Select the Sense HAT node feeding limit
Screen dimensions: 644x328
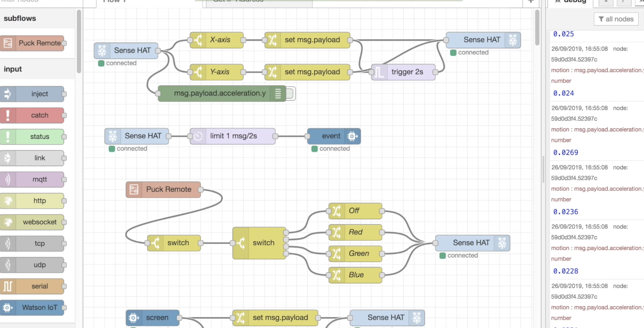coord(136,136)
